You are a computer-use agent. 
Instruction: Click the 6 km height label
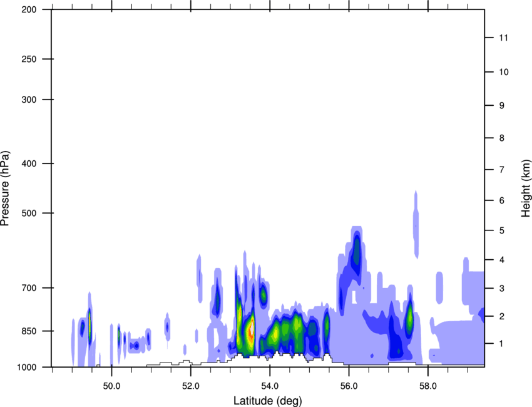(x=502, y=200)
